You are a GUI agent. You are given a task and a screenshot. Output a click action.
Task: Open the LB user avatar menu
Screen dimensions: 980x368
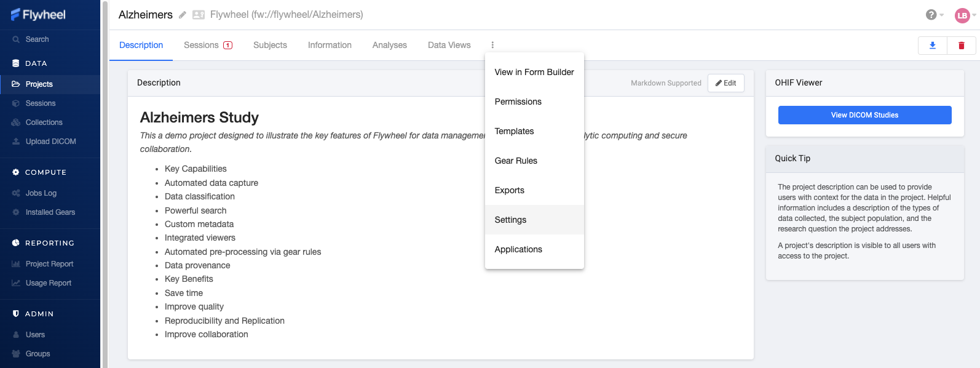[x=962, y=15]
